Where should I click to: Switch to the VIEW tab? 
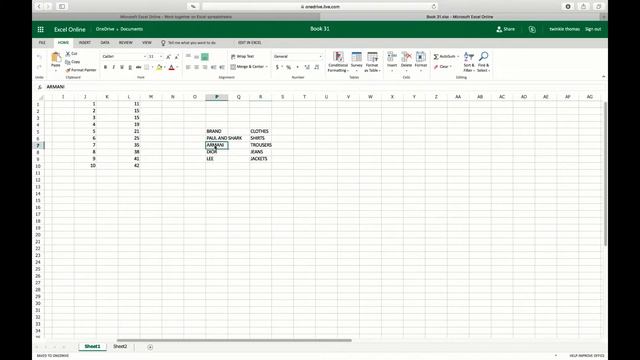click(147, 42)
